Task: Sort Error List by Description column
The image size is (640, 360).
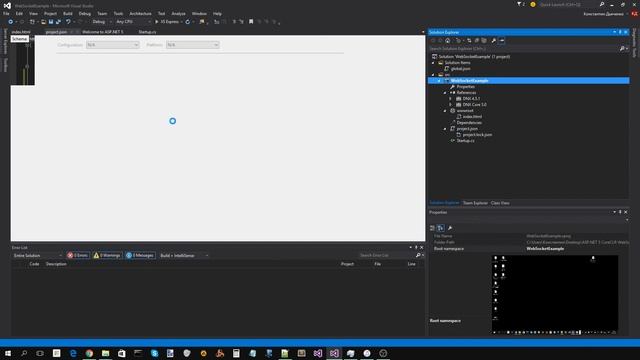Action: pos(56,264)
